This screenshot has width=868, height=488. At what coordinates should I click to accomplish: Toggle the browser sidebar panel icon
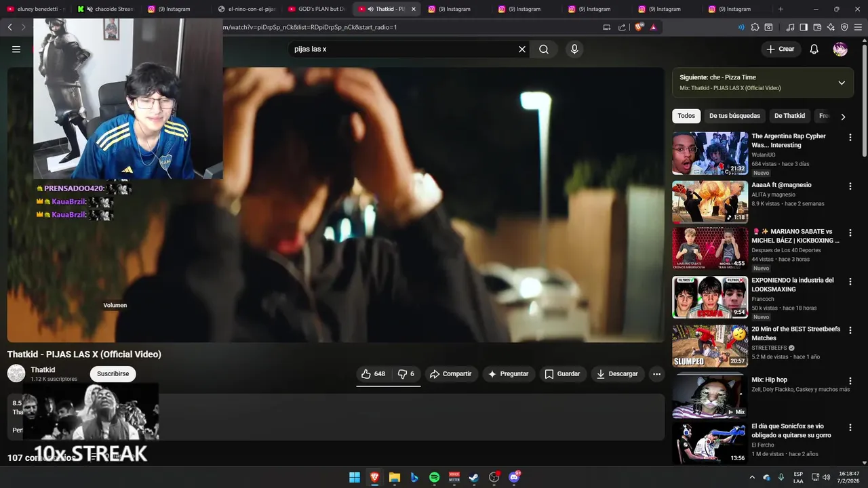804,27
